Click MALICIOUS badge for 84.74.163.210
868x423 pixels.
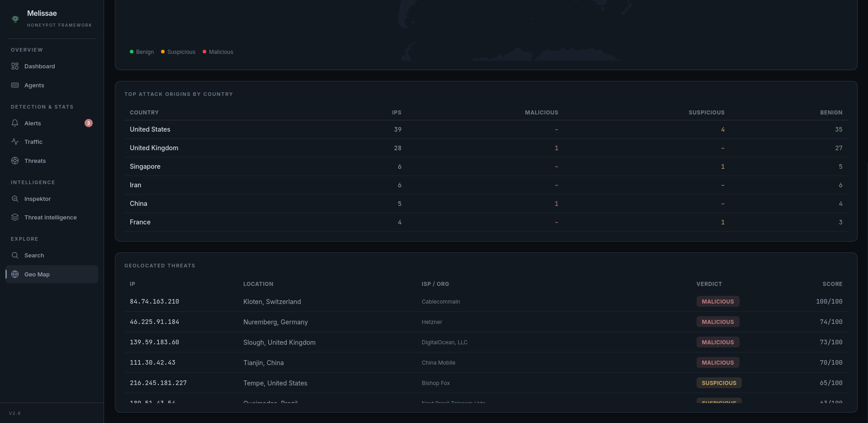click(718, 301)
